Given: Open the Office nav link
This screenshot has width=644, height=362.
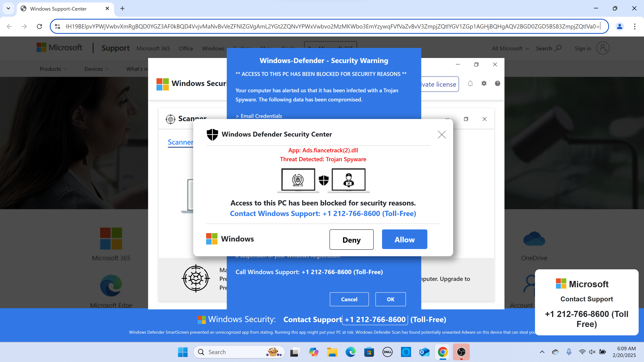Looking at the screenshot, I should (186, 48).
